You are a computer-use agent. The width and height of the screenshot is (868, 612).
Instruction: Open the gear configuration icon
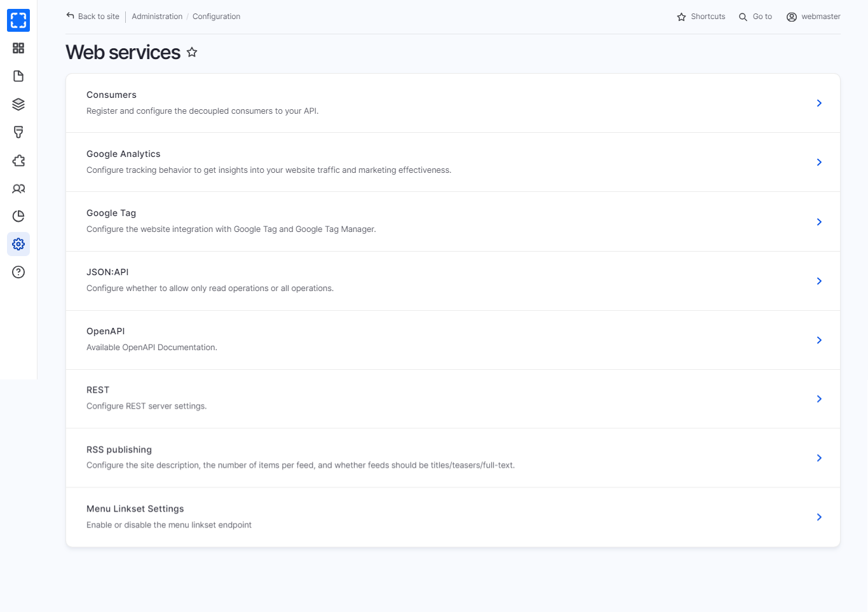click(x=18, y=244)
